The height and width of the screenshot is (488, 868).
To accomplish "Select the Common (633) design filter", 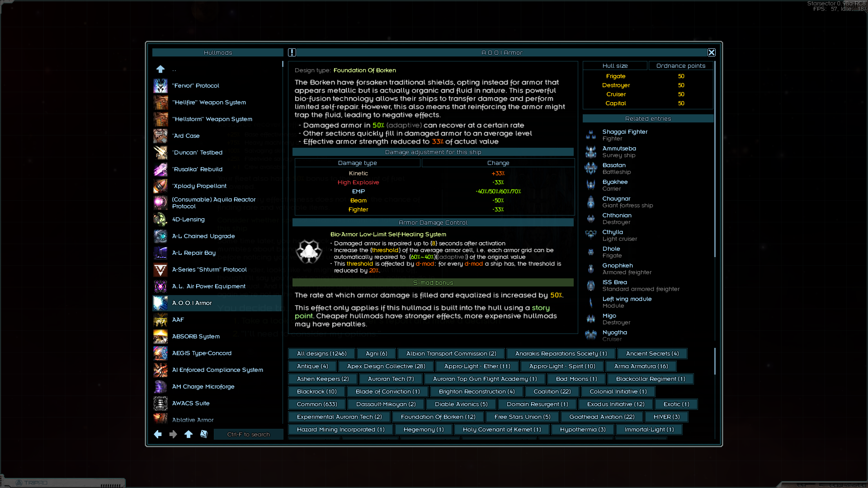I will pyautogui.click(x=316, y=404).
